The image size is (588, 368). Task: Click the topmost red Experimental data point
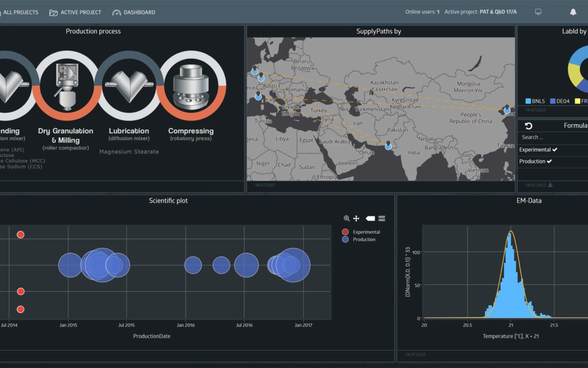pos(21,234)
